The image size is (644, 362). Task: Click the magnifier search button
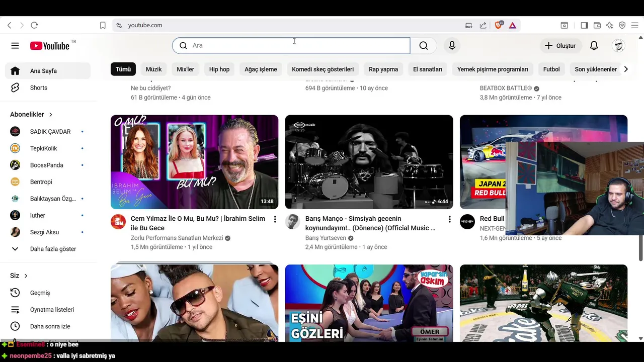pyautogui.click(x=424, y=46)
